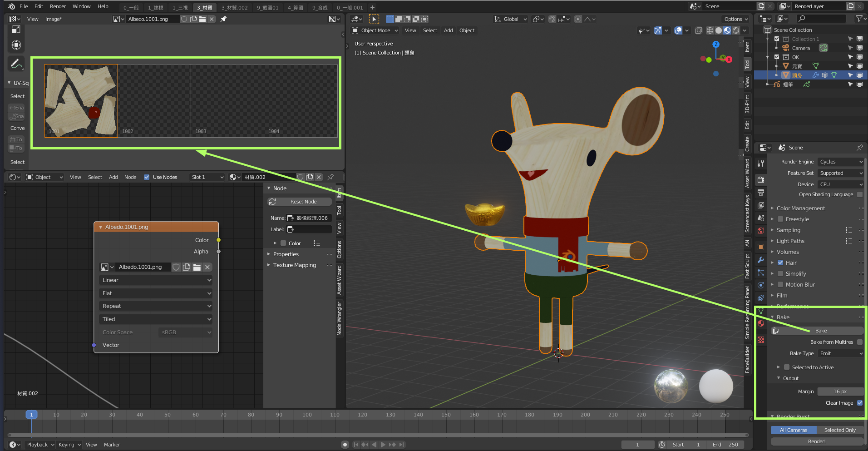Toggle snapping magnet icon
The width and height of the screenshot is (868, 451).
552,19
